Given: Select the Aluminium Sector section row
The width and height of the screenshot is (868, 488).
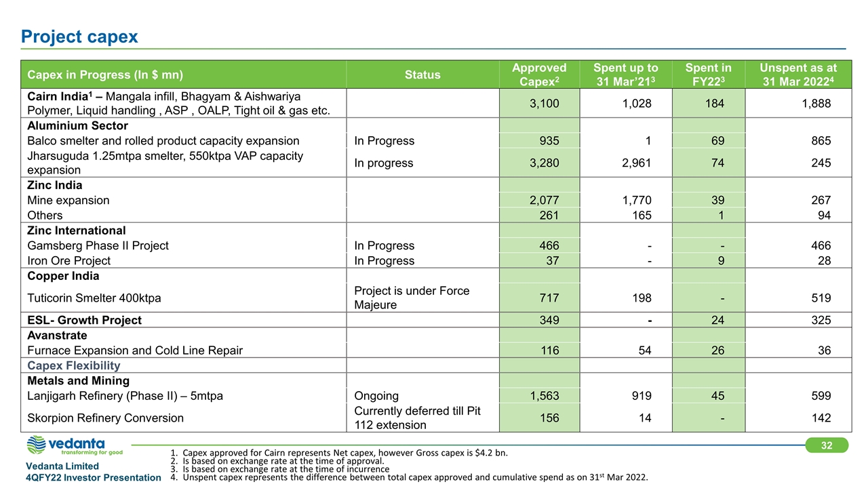Looking at the screenshot, I should tap(77, 125).
